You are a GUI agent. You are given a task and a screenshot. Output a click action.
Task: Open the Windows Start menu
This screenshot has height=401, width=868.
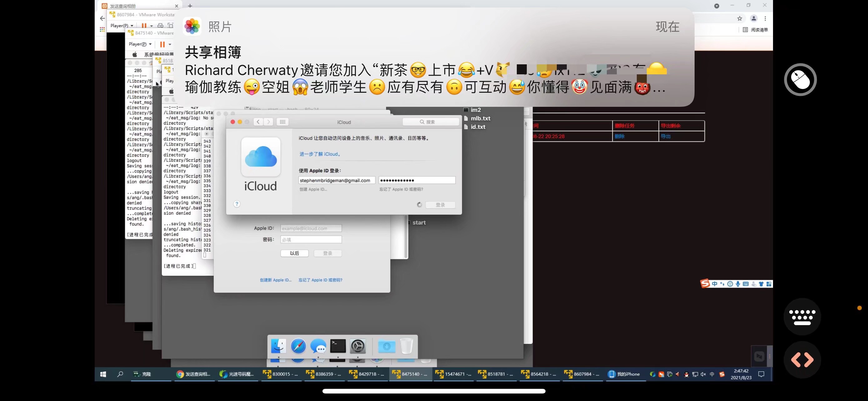click(103, 374)
